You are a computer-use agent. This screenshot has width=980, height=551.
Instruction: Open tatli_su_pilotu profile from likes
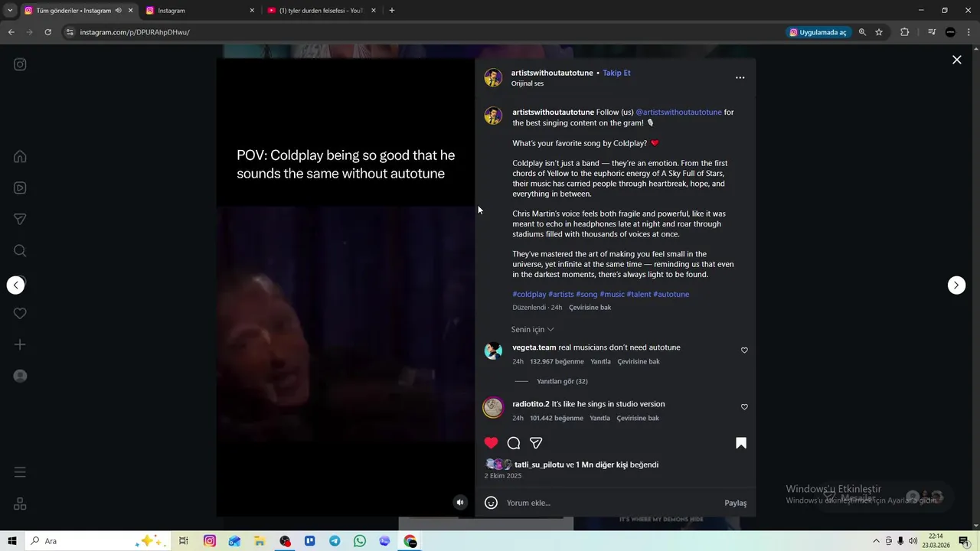pyautogui.click(x=539, y=465)
